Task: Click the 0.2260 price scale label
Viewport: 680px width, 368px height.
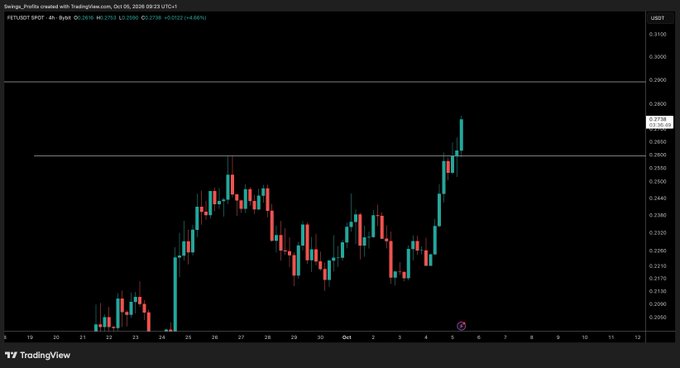Action: click(x=657, y=251)
